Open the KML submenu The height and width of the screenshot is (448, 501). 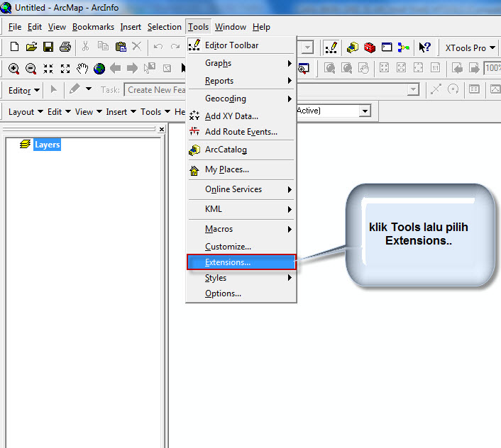click(241, 209)
